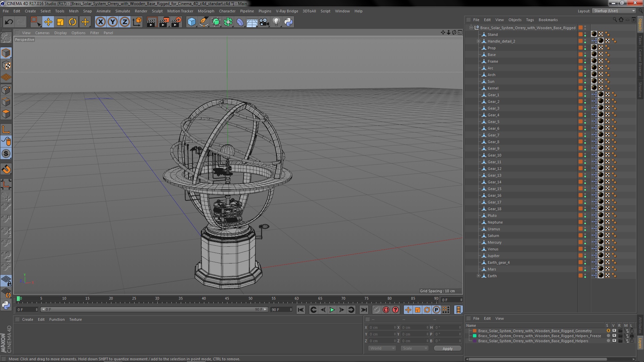Screen dimensions: 644x362
Task: Open the Scale mode dropdown
Action: tap(415, 348)
